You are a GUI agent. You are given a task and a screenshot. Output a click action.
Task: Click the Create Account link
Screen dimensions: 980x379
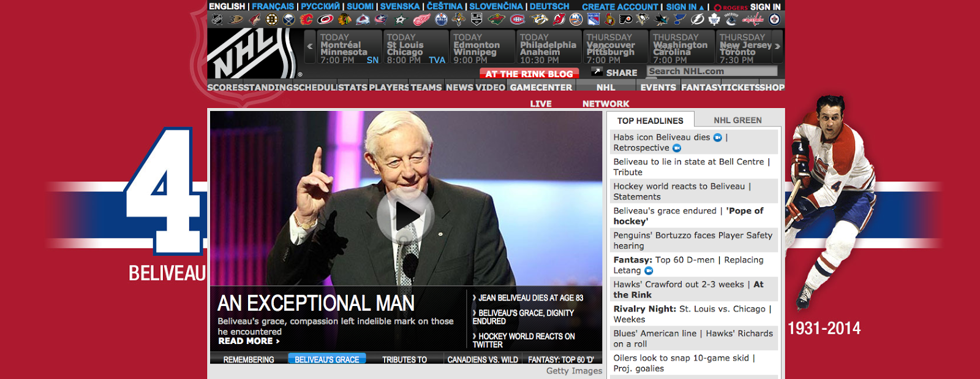coord(620,7)
